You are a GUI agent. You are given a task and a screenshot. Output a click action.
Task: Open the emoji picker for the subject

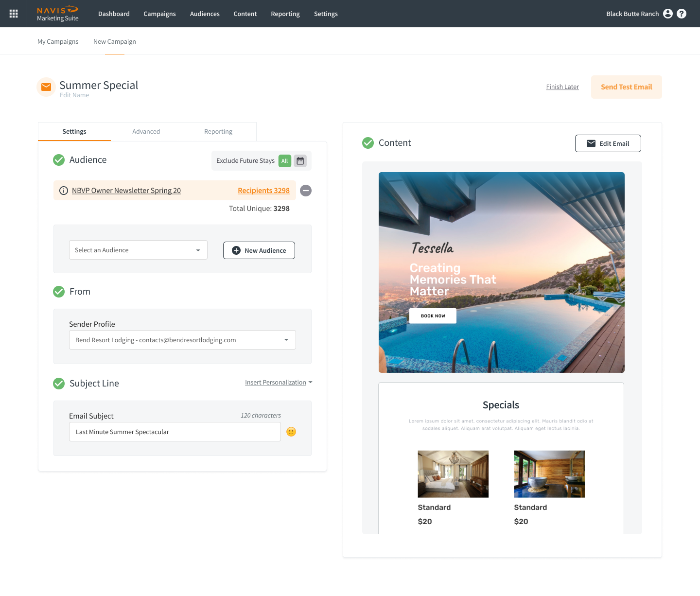[x=291, y=432]
